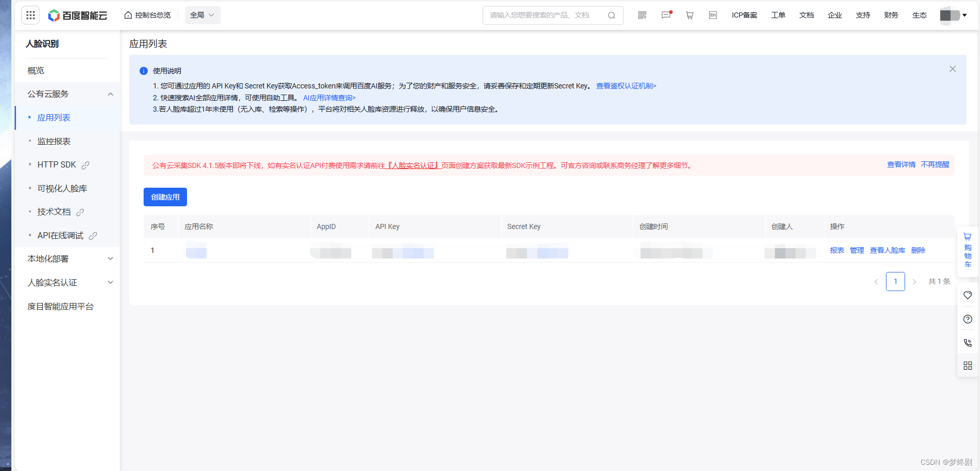980x471 pixels.
Task: Click 不再提醒 to dismiss notice
Action: click(935, 164)
